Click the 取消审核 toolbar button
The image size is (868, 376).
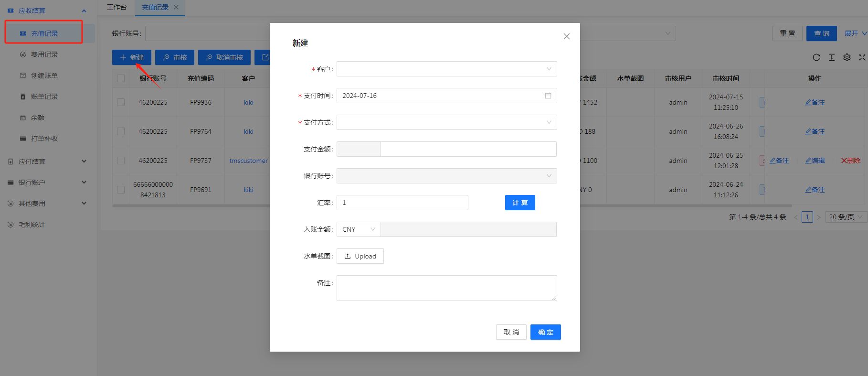coord(224,57)
